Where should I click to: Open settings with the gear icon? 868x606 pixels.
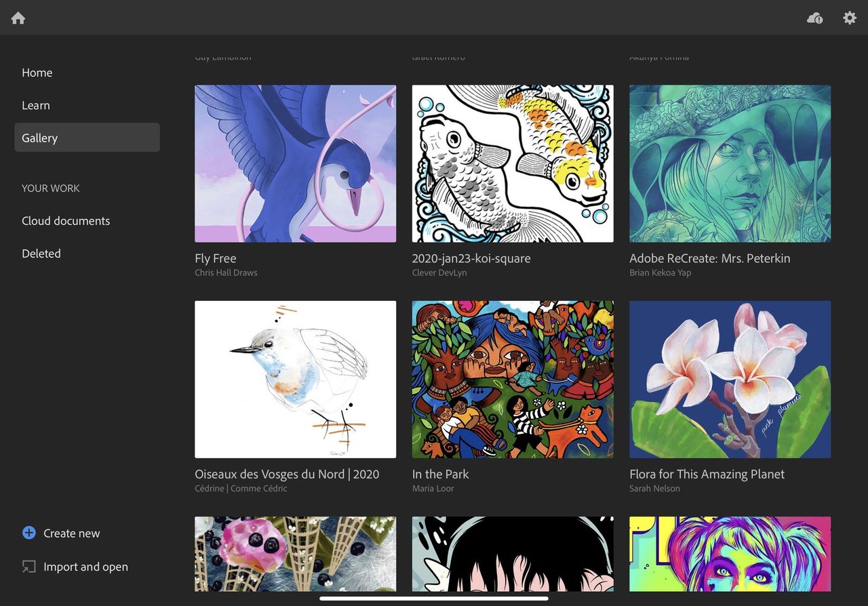pyautogui.click(x=850, y=18)
